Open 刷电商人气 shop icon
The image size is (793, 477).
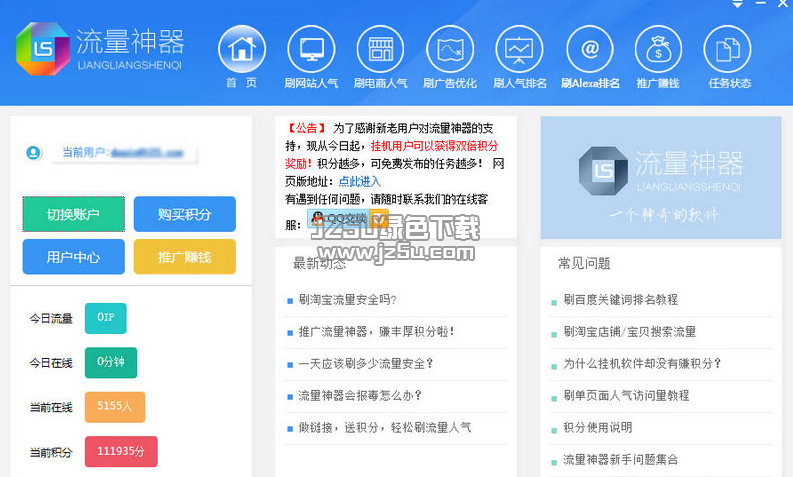[380, 49]
